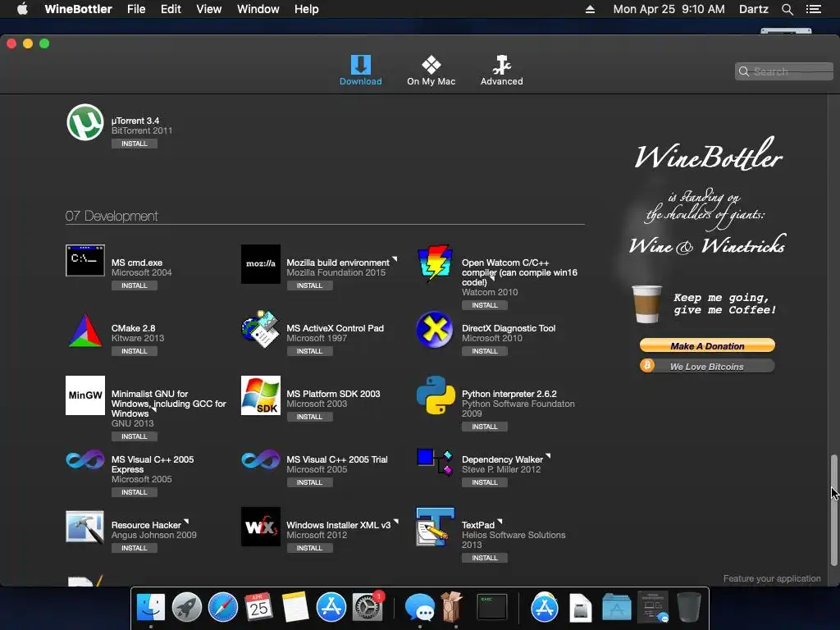Viewport: 840px width, 630px height.
Task: Open Finder from the Dock
Action: tap(151, 608)
